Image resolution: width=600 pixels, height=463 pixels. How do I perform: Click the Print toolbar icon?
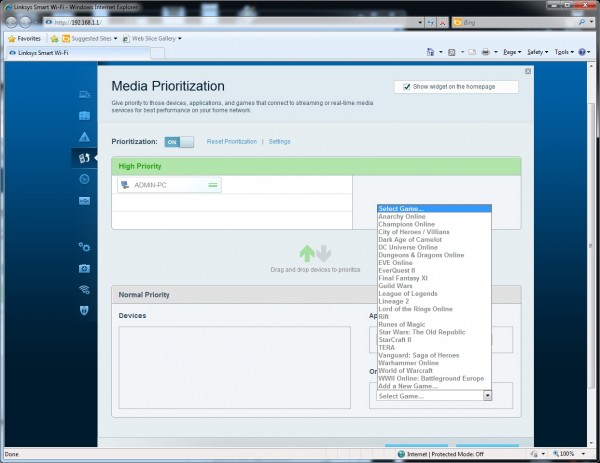click(486, 52)
